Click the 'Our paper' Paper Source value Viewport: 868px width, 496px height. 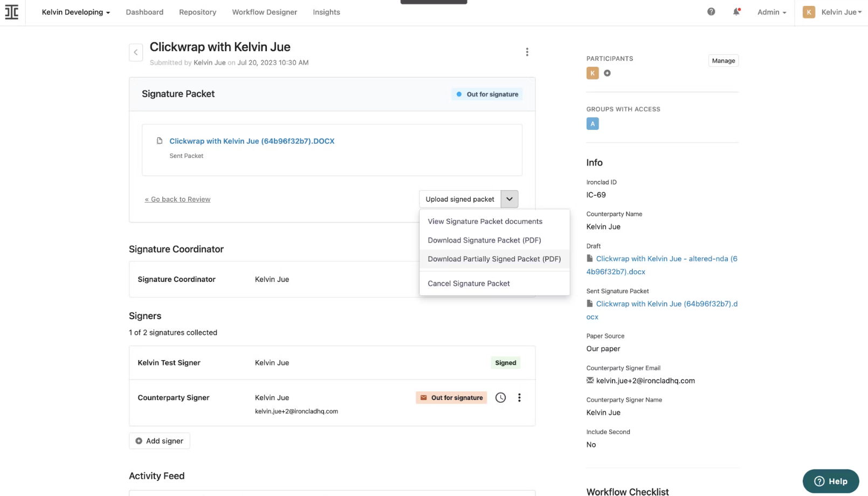pos(603,349)
